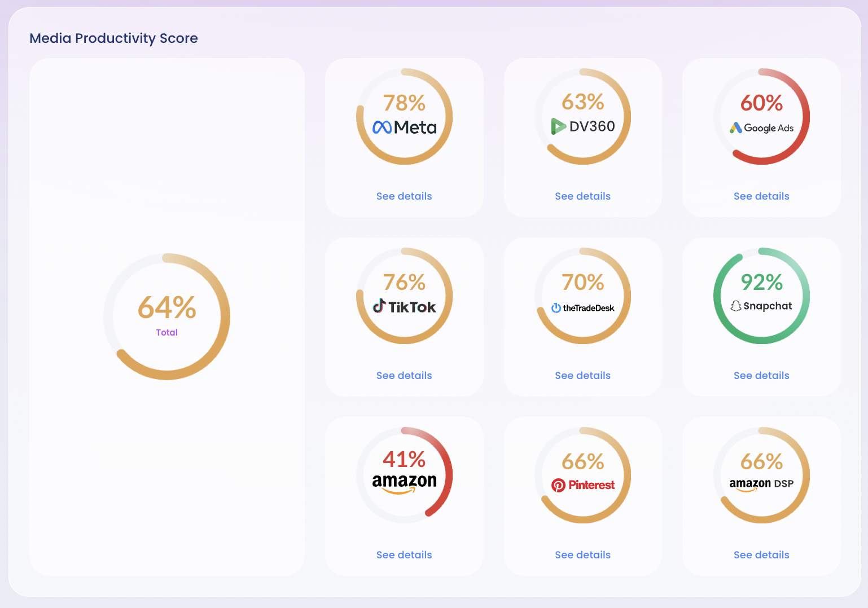This screenshot has width=868, height=608.
Task: Open See details for Meta
Action: click(404, 196)
